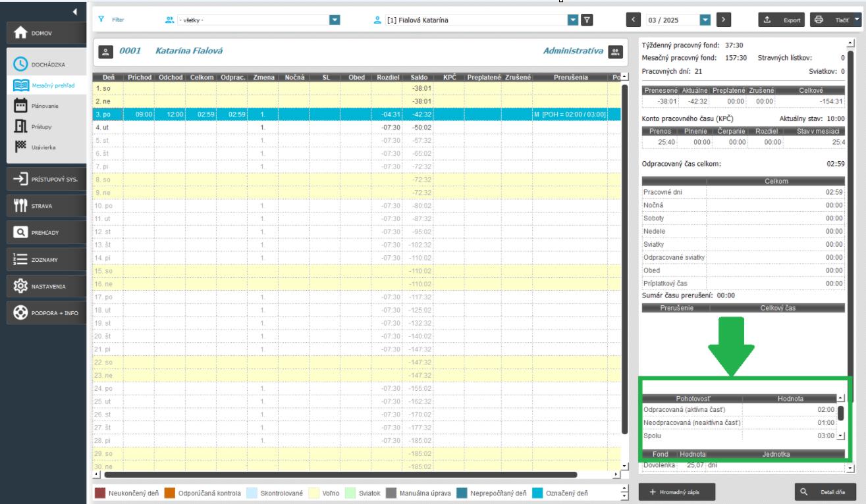Open the month dropdown 03 / 2025
Viewport: 866px width, 504px height.
pyautogui.click(x=704, y=20)
